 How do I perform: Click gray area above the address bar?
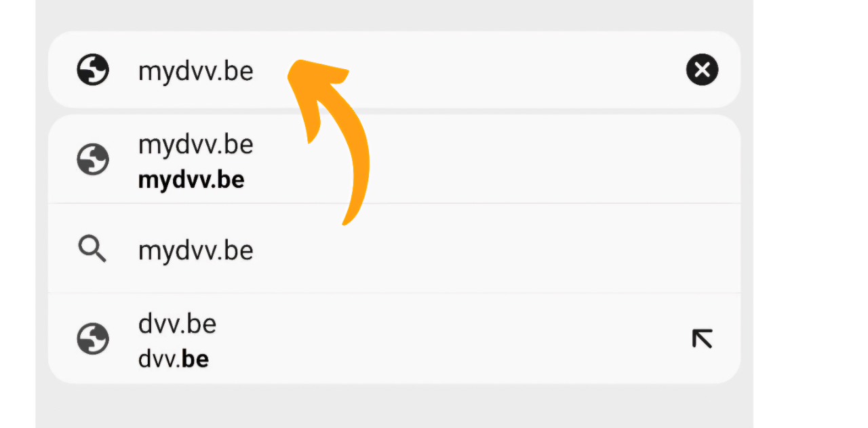coord(393,15)
